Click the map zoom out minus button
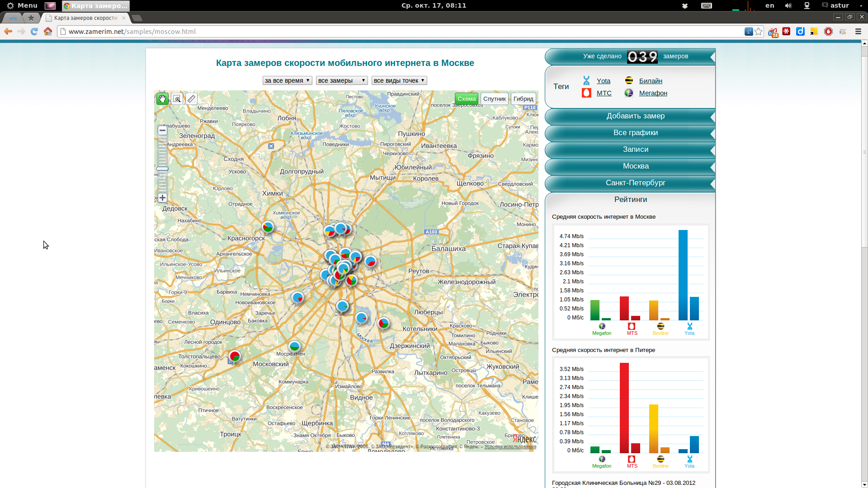Screen dimensions: 868x488 point(162,131)
